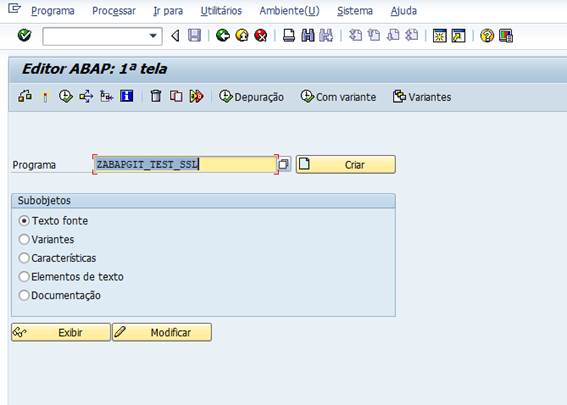
Task: Click the blue information icon
Action: point(127,96)
